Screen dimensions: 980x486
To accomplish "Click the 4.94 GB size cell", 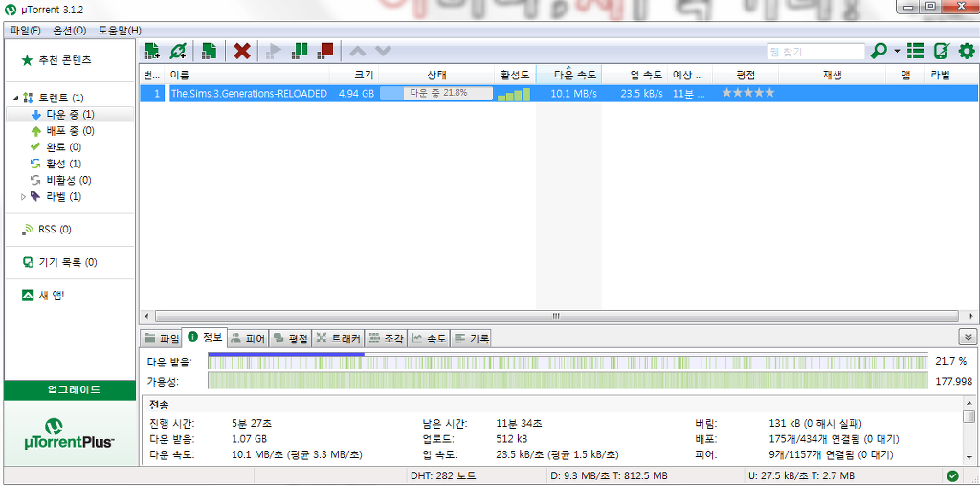I will click(356, 94).
